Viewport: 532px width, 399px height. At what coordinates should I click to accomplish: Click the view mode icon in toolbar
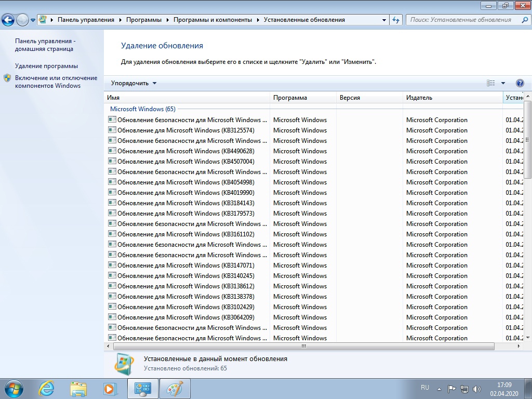click(x=491, y=83)
